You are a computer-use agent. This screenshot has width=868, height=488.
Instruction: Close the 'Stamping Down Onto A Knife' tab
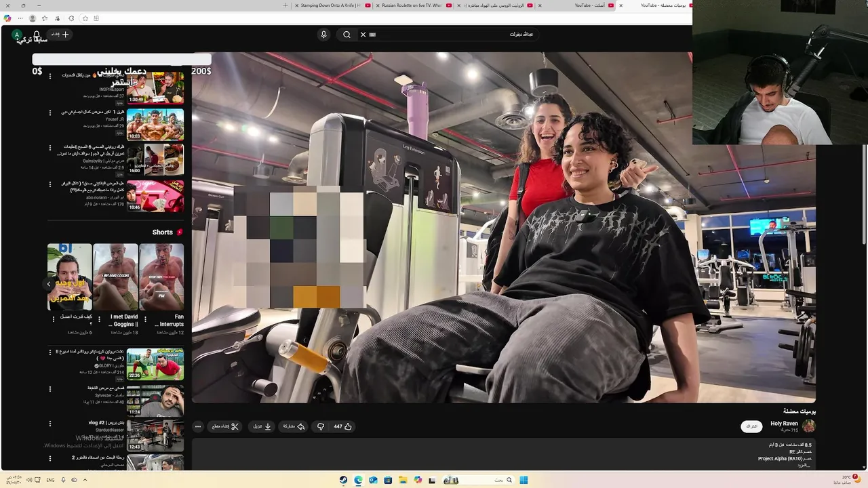297,5
